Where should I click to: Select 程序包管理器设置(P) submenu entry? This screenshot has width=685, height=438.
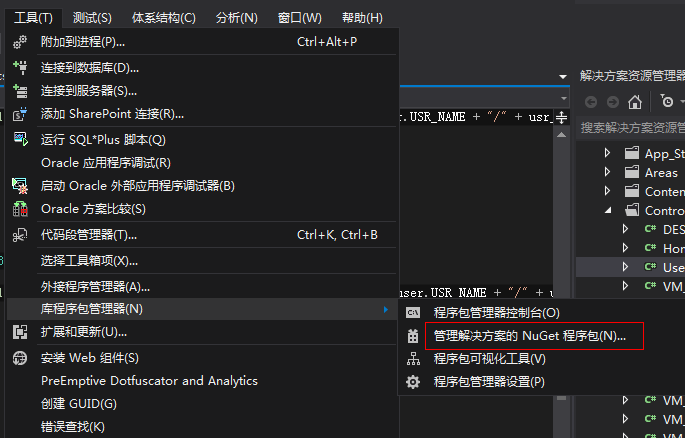[542, 382]
